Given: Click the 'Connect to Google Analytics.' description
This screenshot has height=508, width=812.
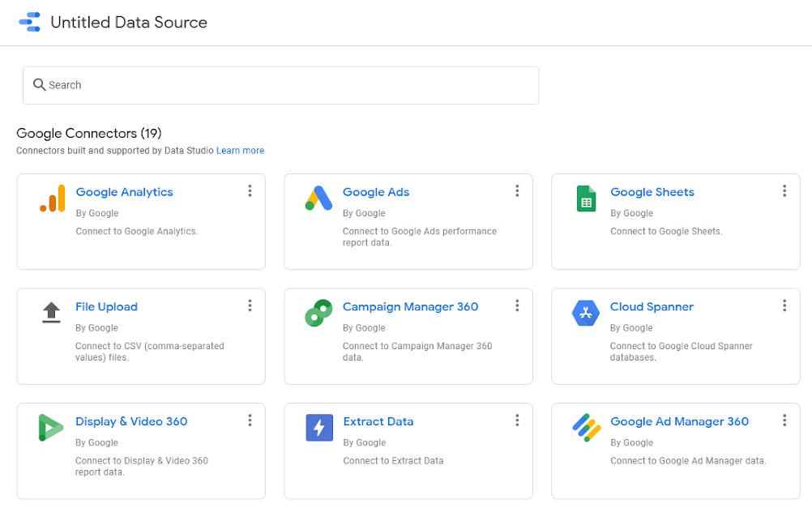Looking at the screenshot, I should (137, 232).
